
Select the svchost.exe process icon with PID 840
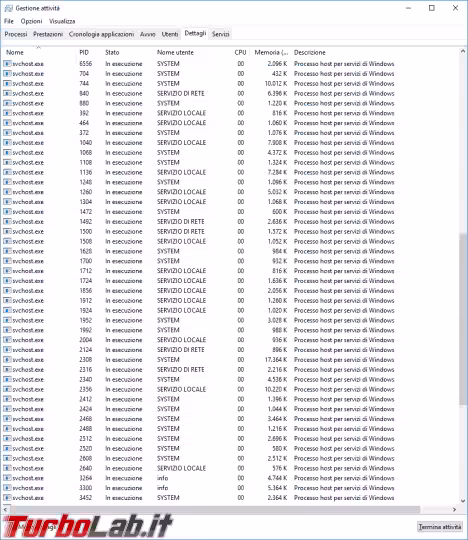click(x=7, y=93)
